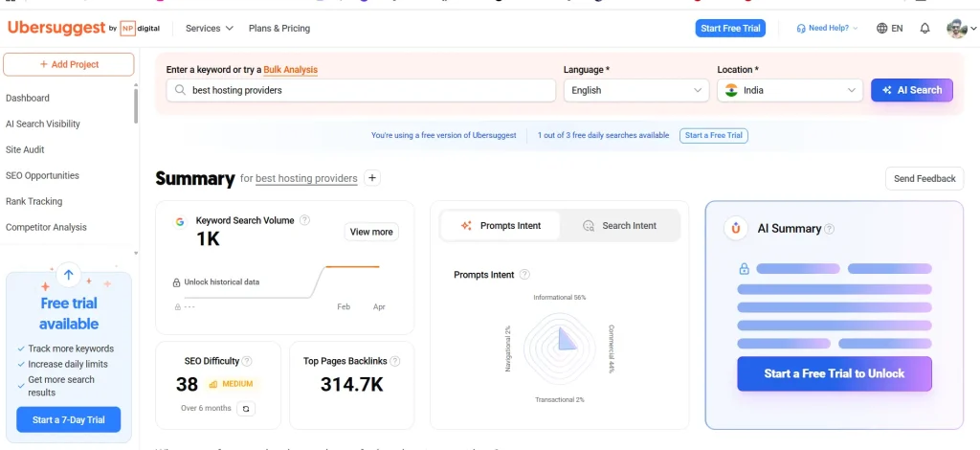This screenshot has height=450, width=980.
Task: Click the lock icon in AI Summary
Action: pos(744,269)
